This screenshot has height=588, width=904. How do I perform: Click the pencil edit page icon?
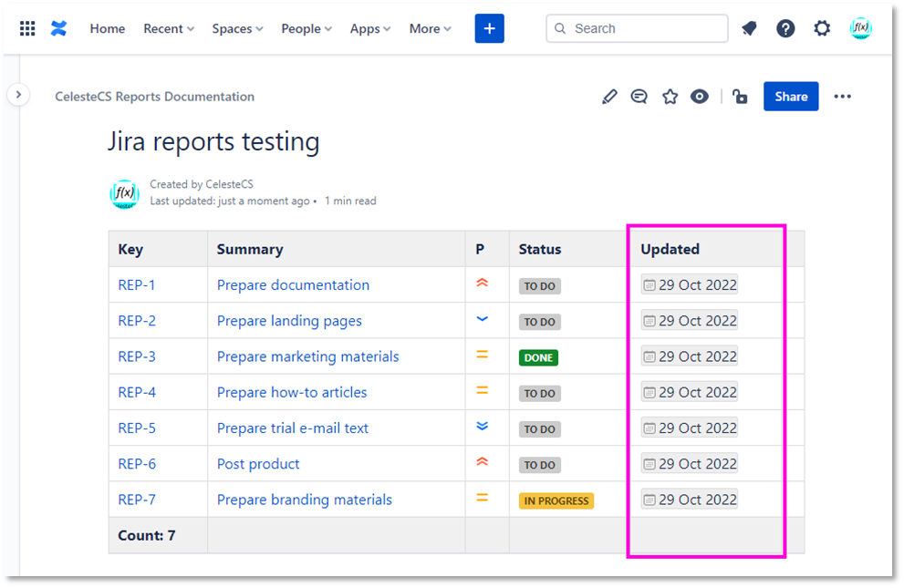[609, 97]
